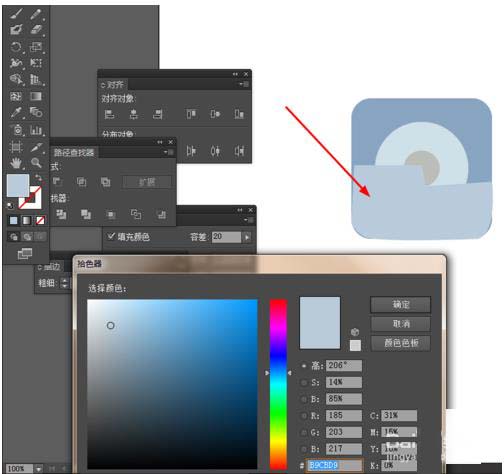504x474 pixels.
Task: Click vertical align bottom in Align panel
Action: [x=239, y=114]
